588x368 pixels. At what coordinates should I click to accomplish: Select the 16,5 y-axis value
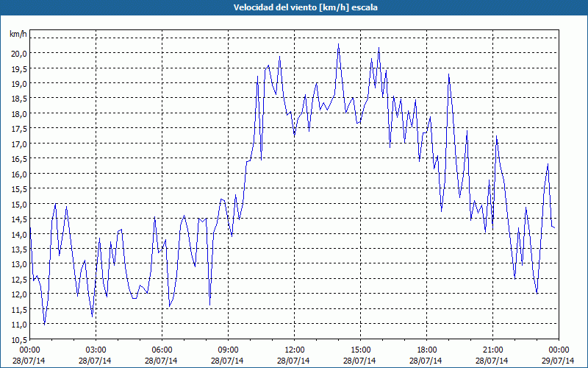click(19, 159)
